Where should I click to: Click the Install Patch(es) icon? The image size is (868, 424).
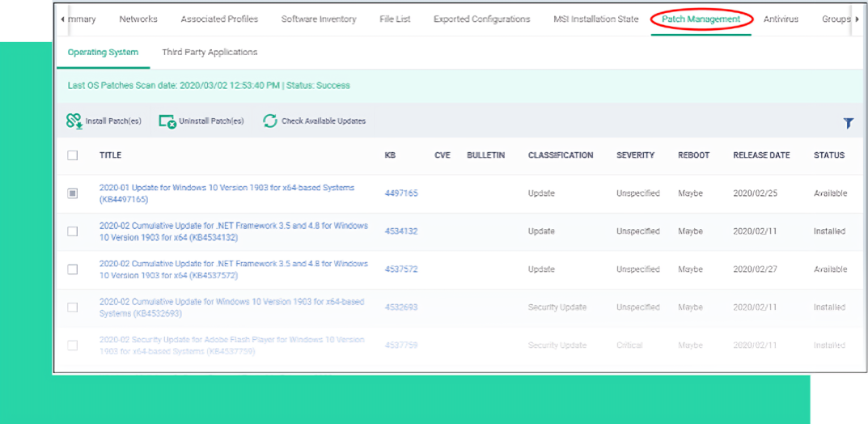click(74, 121)
